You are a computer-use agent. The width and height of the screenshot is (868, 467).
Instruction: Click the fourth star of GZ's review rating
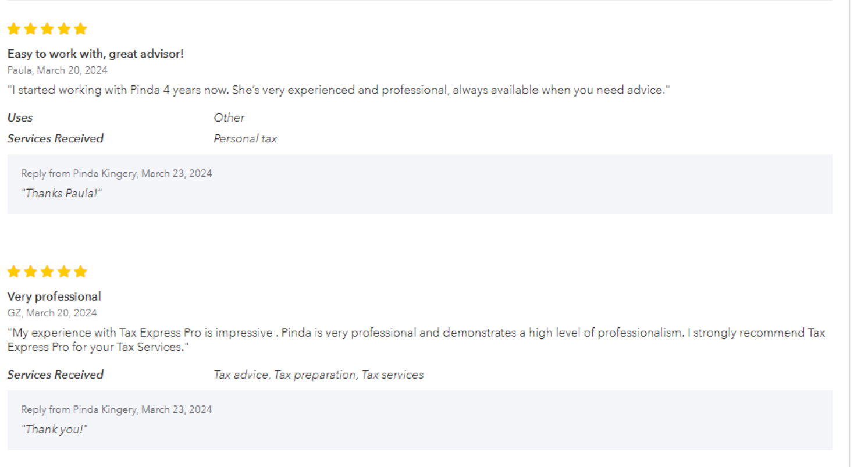(x=64, y=272)
